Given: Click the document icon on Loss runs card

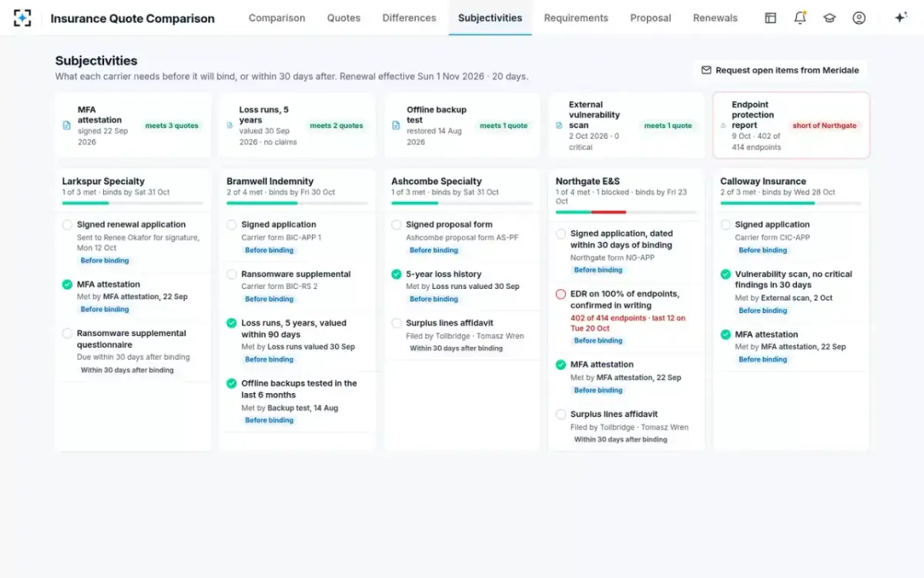Looking at the screenshot, I should click(229, 126).
